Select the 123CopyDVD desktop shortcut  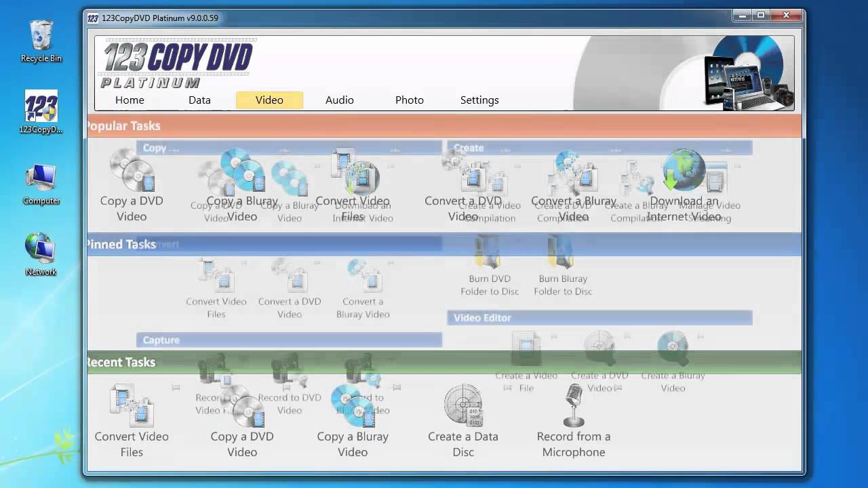coord(41,113)
